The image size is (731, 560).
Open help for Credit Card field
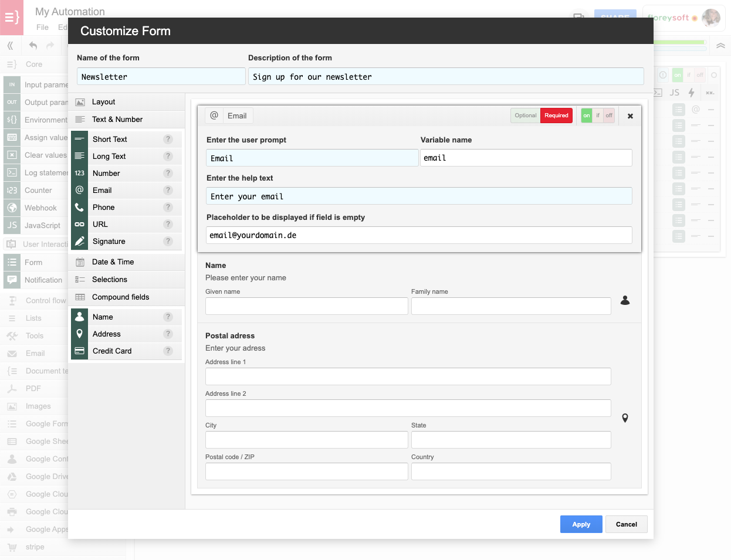168,351
